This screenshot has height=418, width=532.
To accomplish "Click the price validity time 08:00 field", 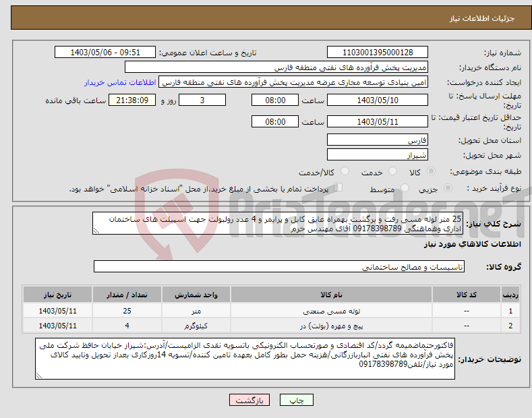I will point(275,121).
